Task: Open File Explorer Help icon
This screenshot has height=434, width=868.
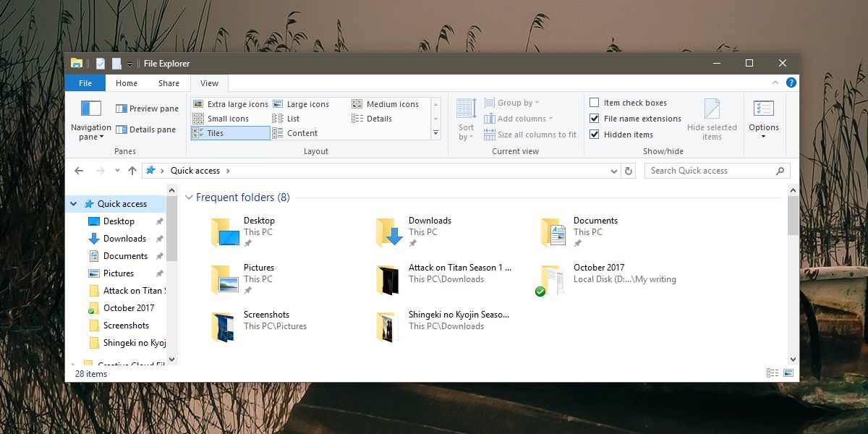Action: (791, 83)
